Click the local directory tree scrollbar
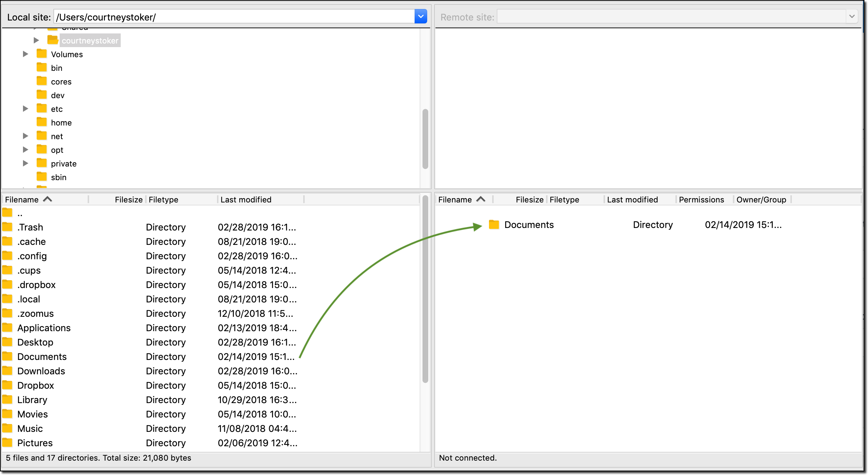 pyautogui.click(x=425, y=139)
